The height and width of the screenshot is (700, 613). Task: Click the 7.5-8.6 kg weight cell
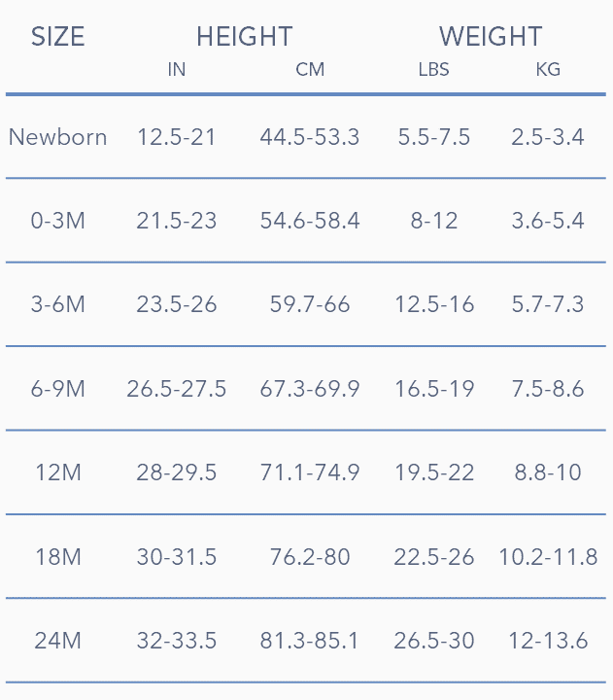(x=548, y=389)
